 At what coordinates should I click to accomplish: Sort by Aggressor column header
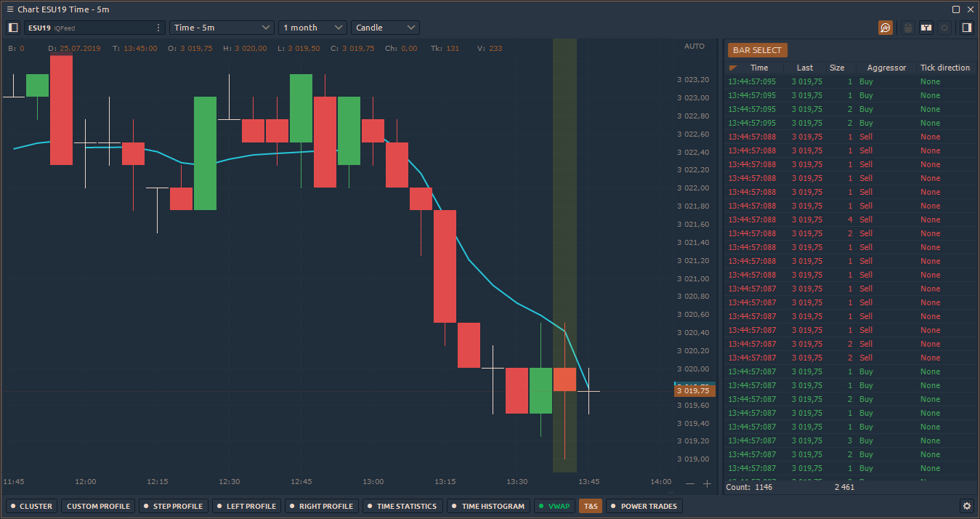click(x=886, y=68)
